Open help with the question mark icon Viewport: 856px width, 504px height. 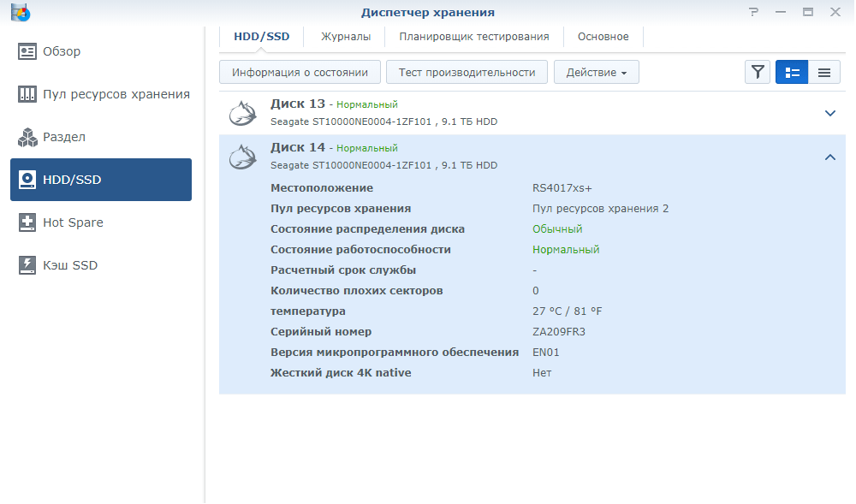(x=753, y=12)
